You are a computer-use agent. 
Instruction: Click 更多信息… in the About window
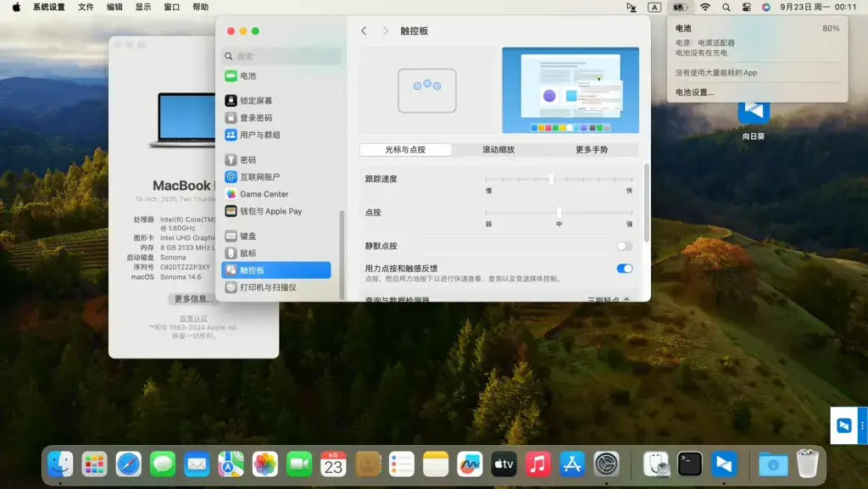(193, 299)
